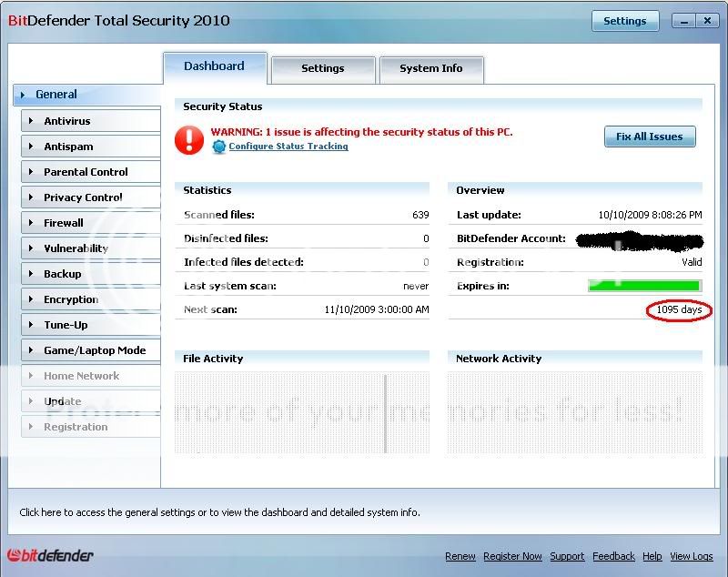Open the Tune-Up module
The width and height of the screenshot is (728, 577).
pos(91,325)
